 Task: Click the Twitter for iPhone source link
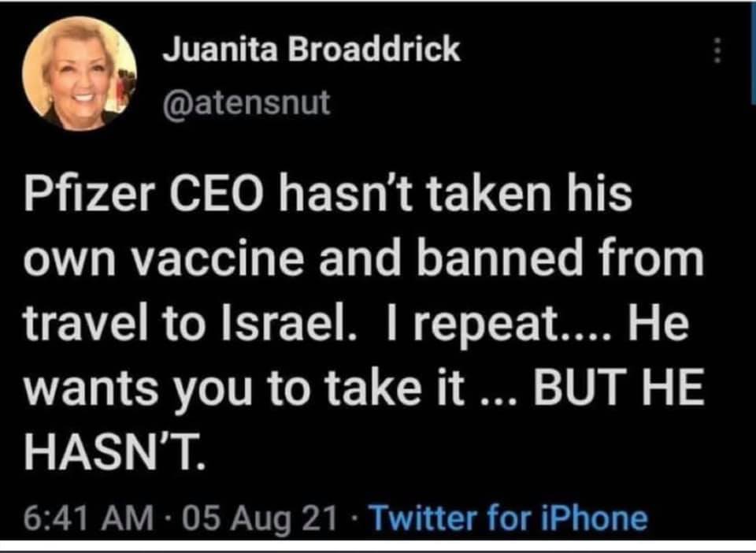pos(509,518)
